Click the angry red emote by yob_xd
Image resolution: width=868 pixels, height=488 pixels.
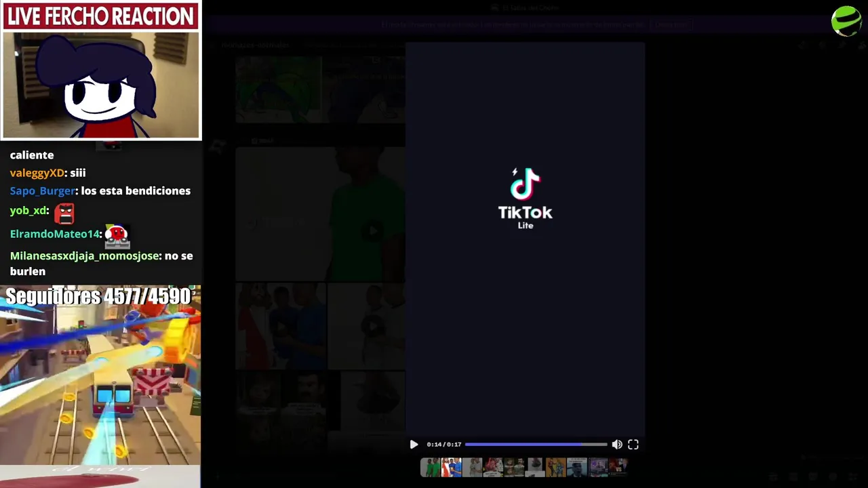click(x=64, y=213)
